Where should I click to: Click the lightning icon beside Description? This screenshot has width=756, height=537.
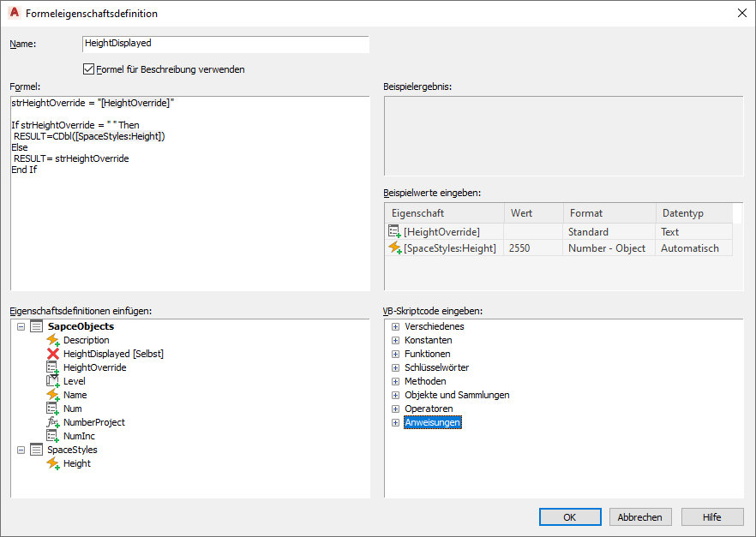tap(52, 340)
